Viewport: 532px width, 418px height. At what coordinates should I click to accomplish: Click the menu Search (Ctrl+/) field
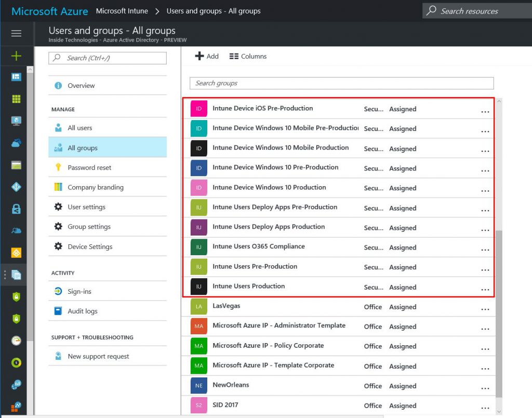point(108,58)
